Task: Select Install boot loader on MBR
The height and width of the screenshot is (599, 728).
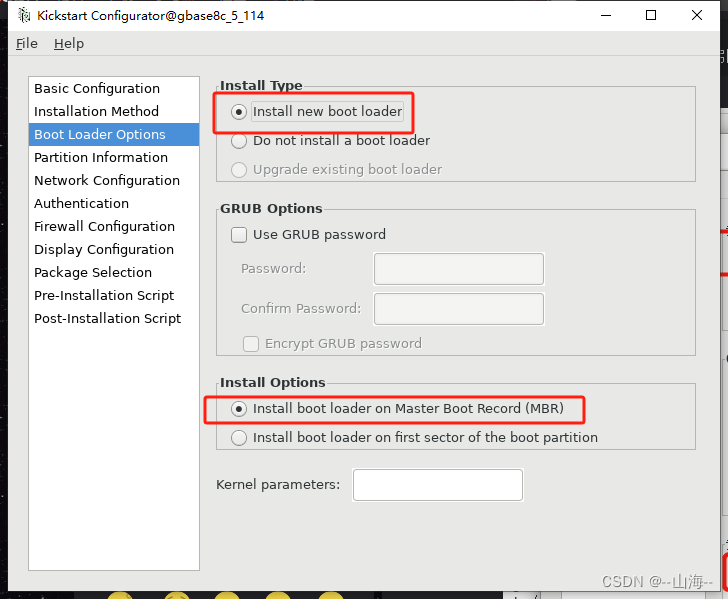Action: [x=239, y=409]
